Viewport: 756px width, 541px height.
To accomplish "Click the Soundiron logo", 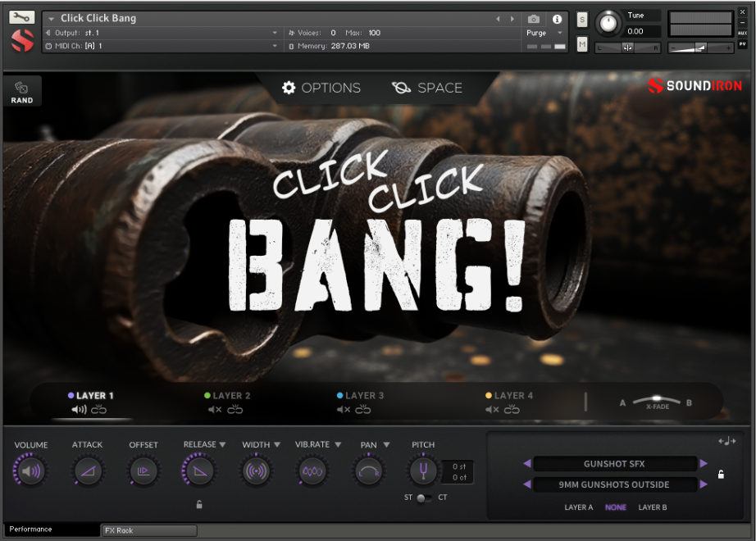I will point(695,84).
